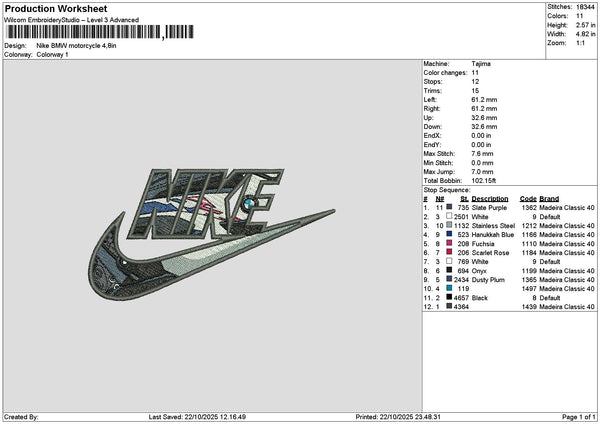This screenshot has width=600, height=424.
Task: Click the Stop Sequence heading
Action: [447, 190]
